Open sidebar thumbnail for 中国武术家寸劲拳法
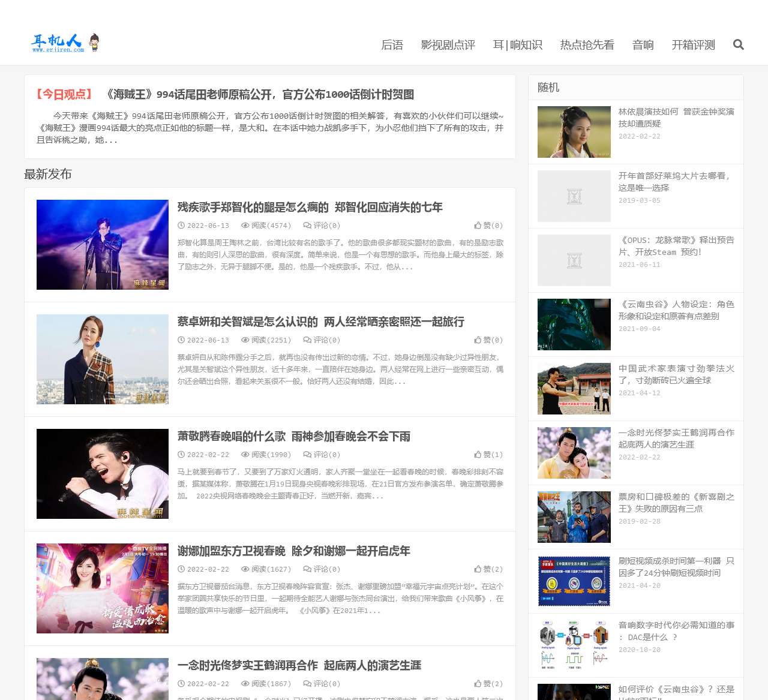The height and width of the screenshot is (700, 768). (x=574, y=389)
